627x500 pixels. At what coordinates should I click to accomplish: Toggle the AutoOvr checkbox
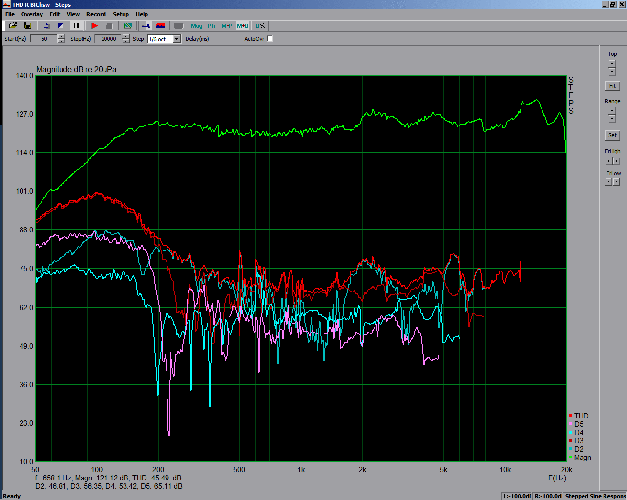pos(269,39)
